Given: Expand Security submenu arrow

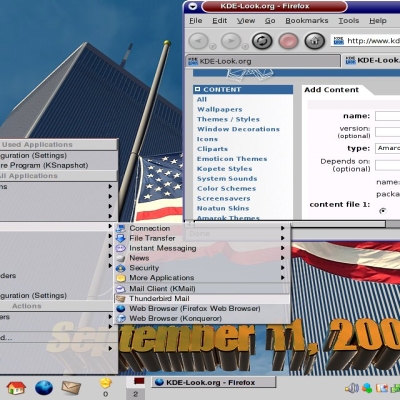Looking at the screenshot, I should [x=283, y=268].
